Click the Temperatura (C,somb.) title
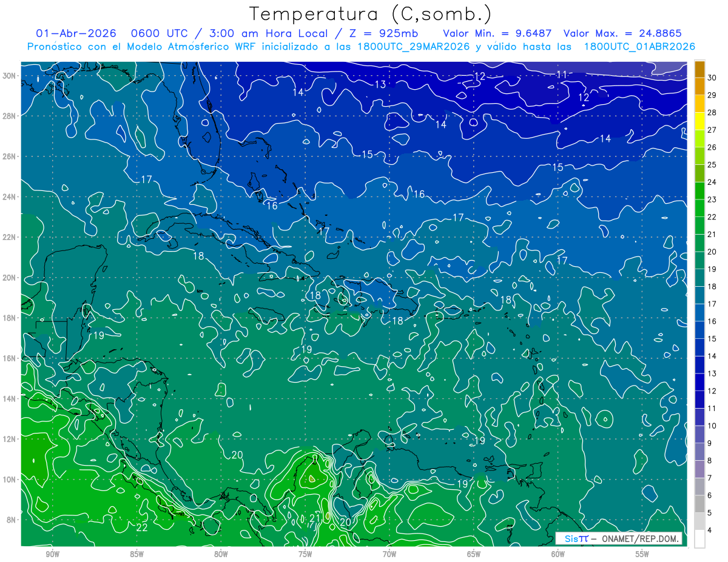Image resolution: width=728 pixels, height=562 pixels. tap(371, 15)
